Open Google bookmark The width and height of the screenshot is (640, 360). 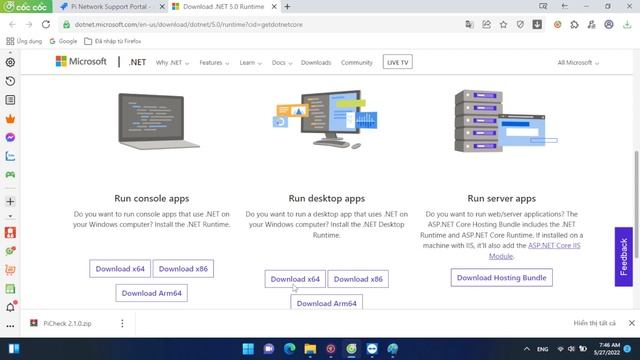pos(63,41)
